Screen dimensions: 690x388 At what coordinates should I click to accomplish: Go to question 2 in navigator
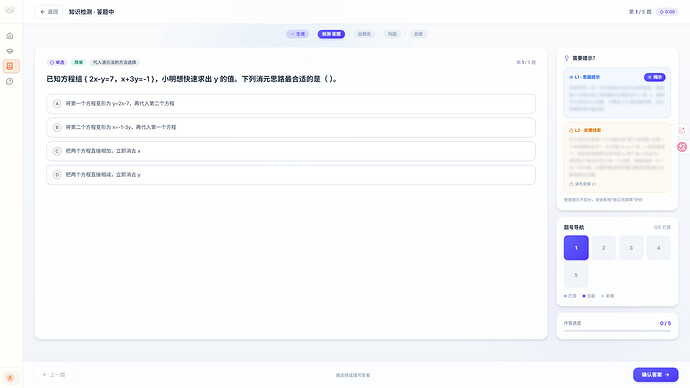tap(603, 248)
